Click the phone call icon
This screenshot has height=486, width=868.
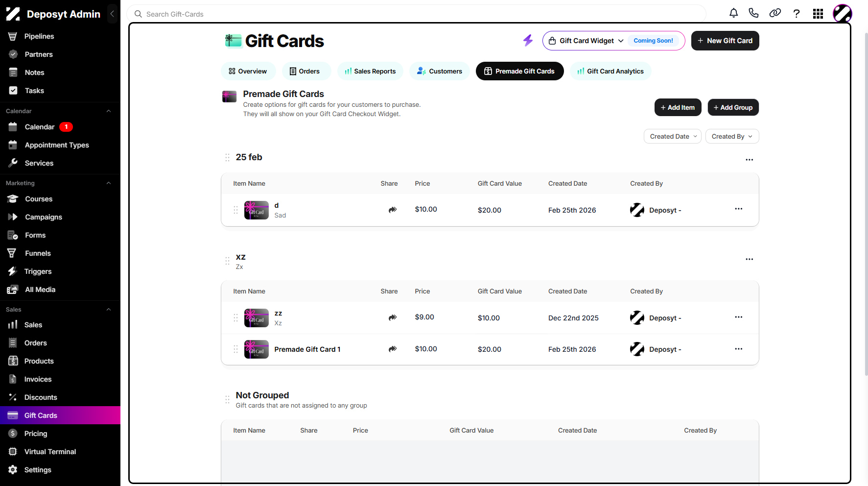754,13
